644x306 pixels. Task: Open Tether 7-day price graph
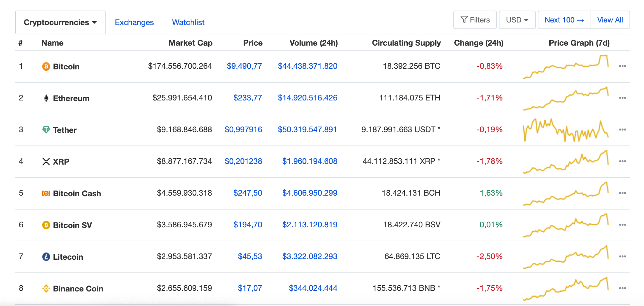click(x=566, y=130)
